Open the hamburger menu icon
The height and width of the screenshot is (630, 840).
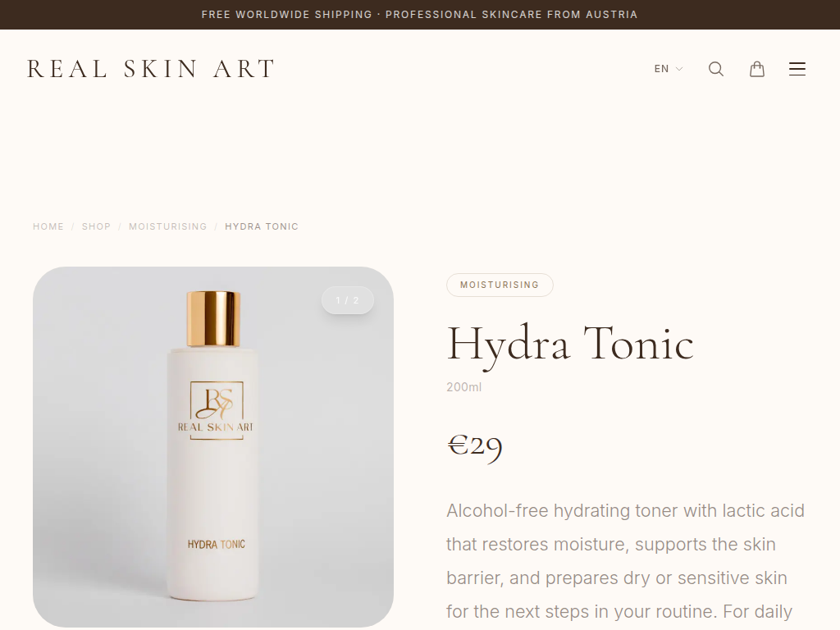tap(797, 69)
